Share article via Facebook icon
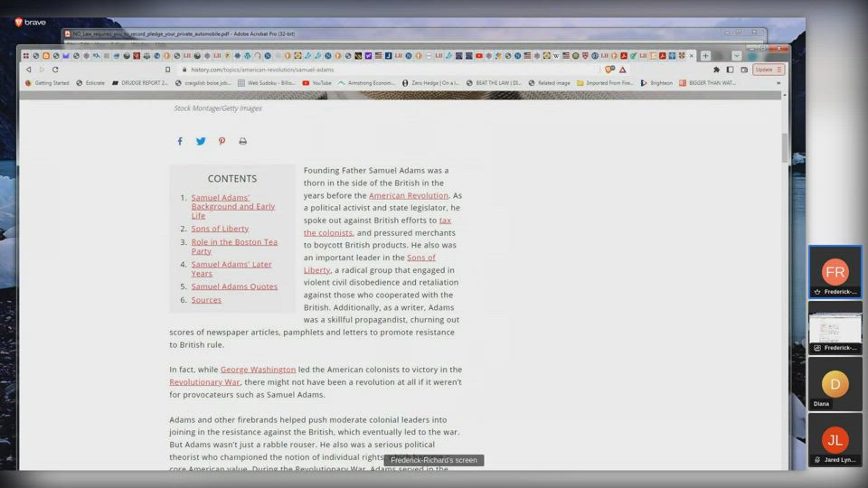Viewport: 868px width, 488px height. coord(180,141)
